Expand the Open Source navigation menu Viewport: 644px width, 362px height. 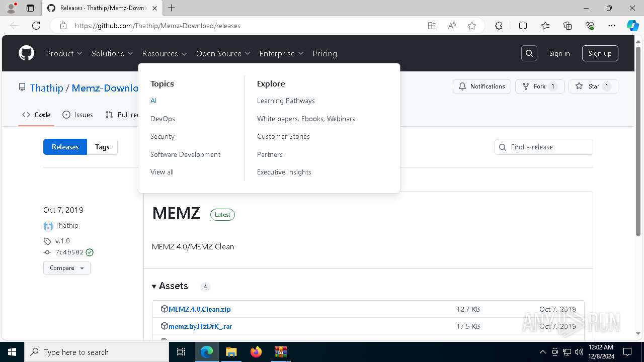[223, 53]
